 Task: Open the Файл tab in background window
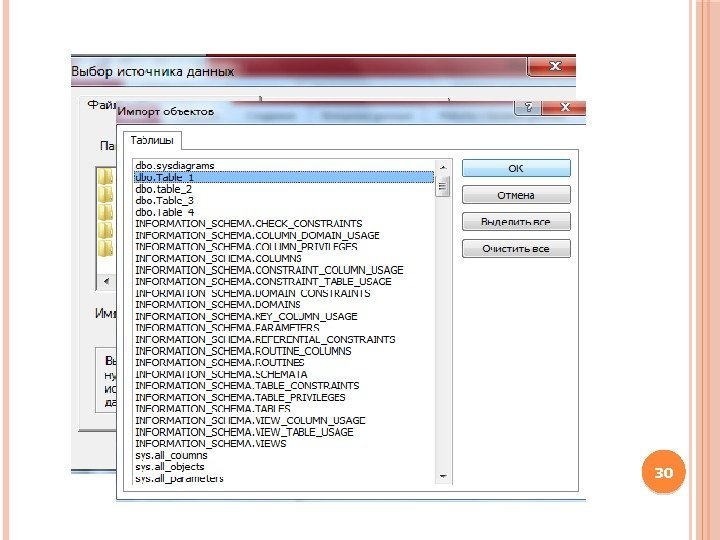(101, 105)
